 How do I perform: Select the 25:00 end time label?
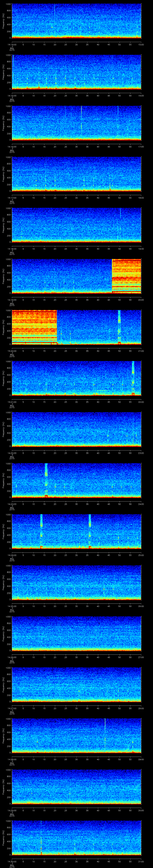coord(141,555)
